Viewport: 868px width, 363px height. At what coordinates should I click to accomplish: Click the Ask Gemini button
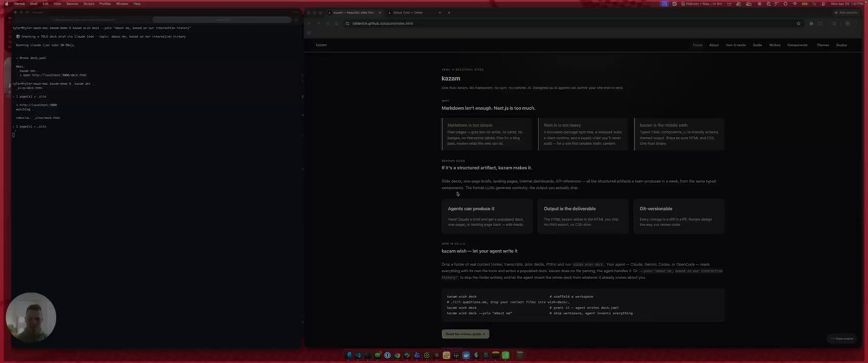pos(848,12)
